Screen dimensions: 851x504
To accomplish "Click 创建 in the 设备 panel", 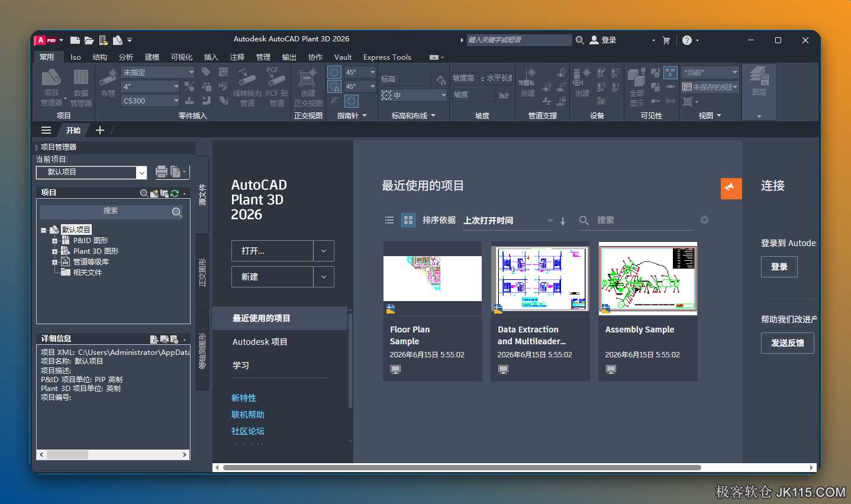I will tap(582, 83).
